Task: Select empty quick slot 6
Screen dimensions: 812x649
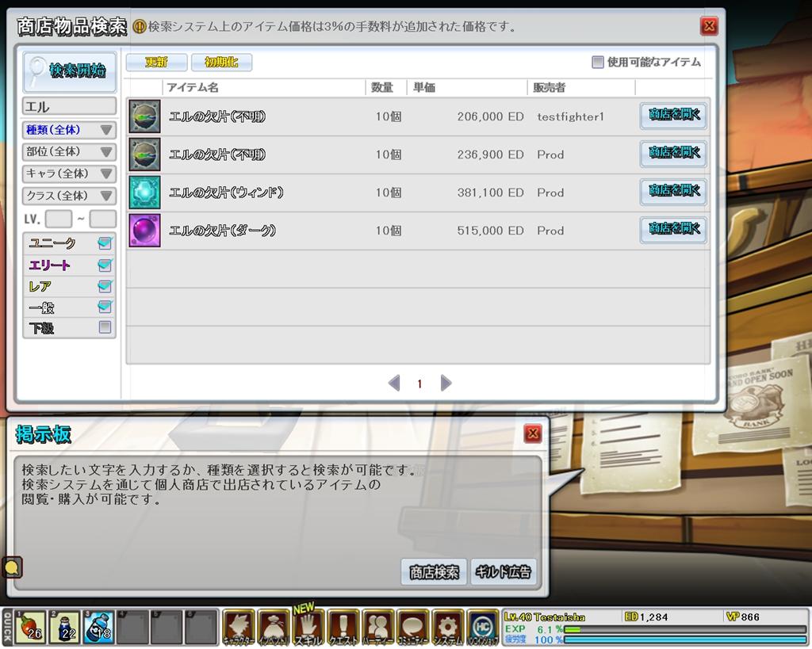Action: pyautogui.click(x=201, y=627)
